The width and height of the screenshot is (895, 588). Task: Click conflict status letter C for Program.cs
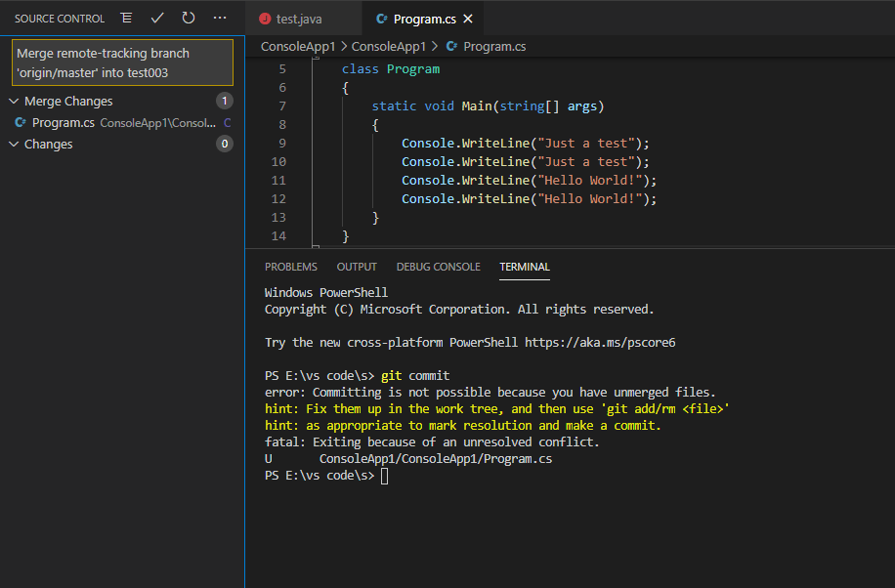(x=228, y=123)
